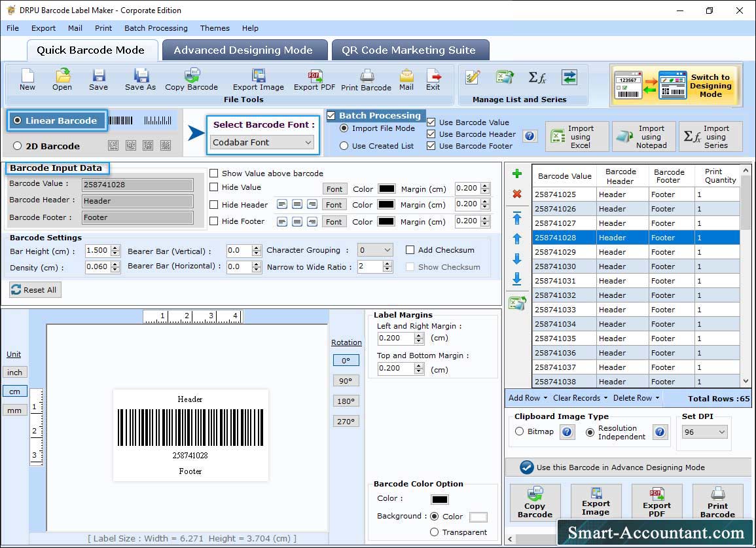756x548 pixels.
Task: Uncheck Use Barcode Footer checkbox
Action: tap(431, 146)
